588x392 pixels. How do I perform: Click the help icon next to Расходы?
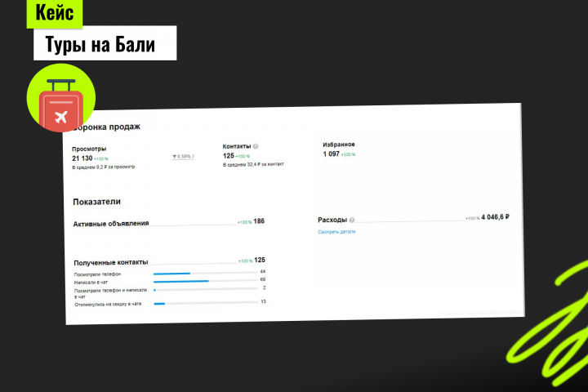[352, 220]
